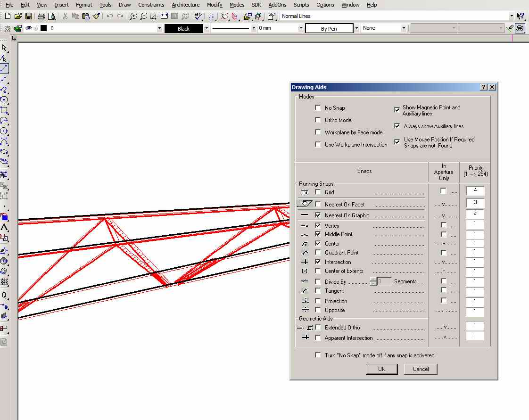Click the Open file folder icon
The height and width of the screenshot is (420, 529).
[x=18, y=16]
